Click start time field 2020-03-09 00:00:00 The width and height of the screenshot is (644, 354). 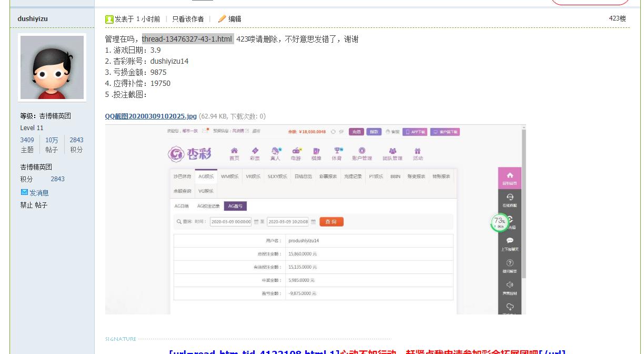click(x=230, y=222)
